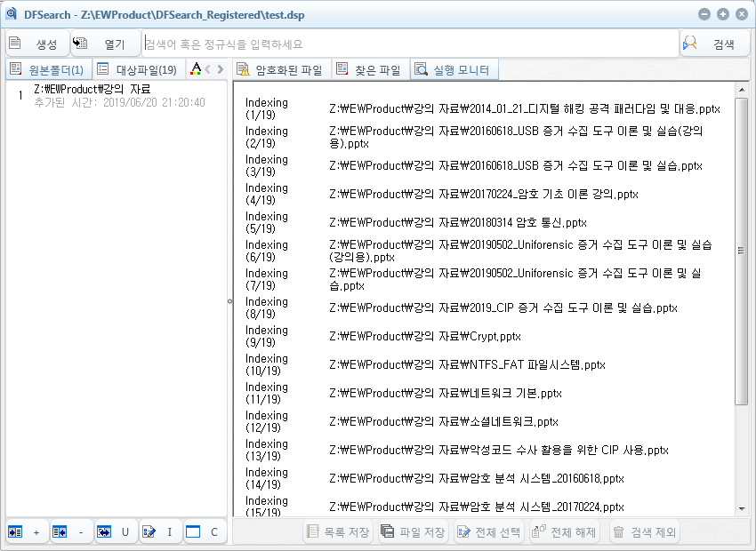The width and height of the screenshot is (756, 551).
Task: Click the edit (I) icon button
Action: pos(161,531)
